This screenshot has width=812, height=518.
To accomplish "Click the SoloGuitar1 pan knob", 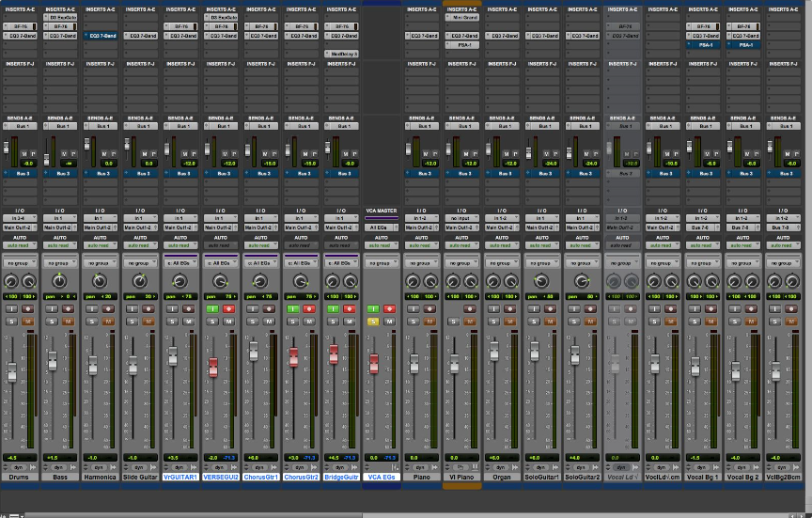I will [541, 281].
